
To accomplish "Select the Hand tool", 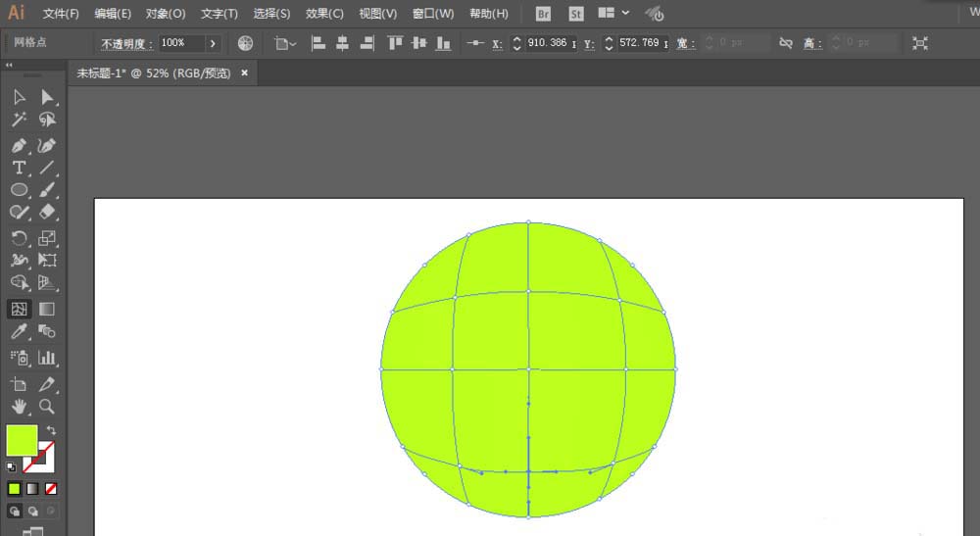I will pos(19,407).
